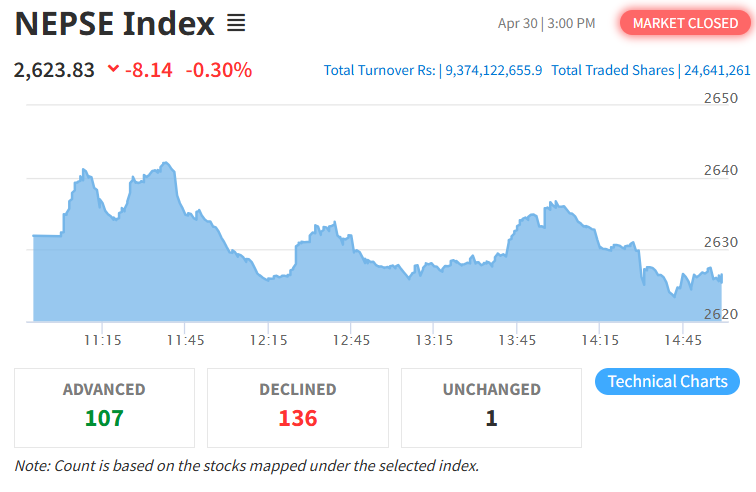Click the Apr 30 3:00 PM timestamp
Screen dimensions: 756x492
coord(547,24)
